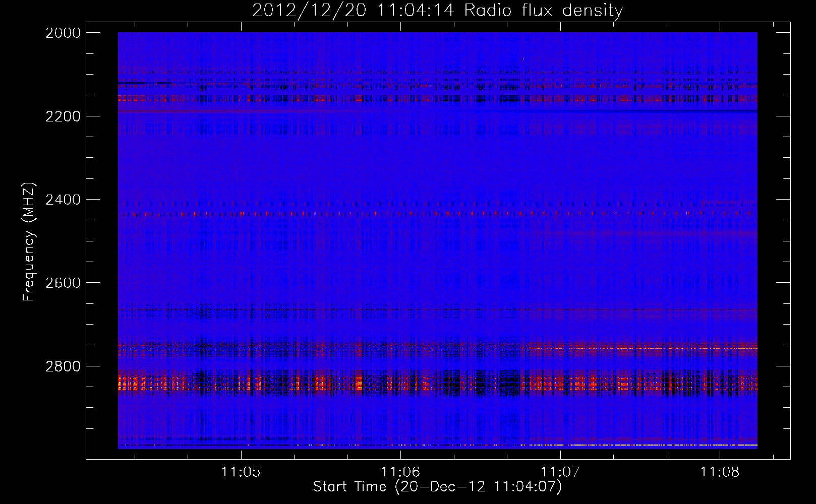The image size is (816, 504).
Task: Click the Start Time axis caption
Action: 437,487
